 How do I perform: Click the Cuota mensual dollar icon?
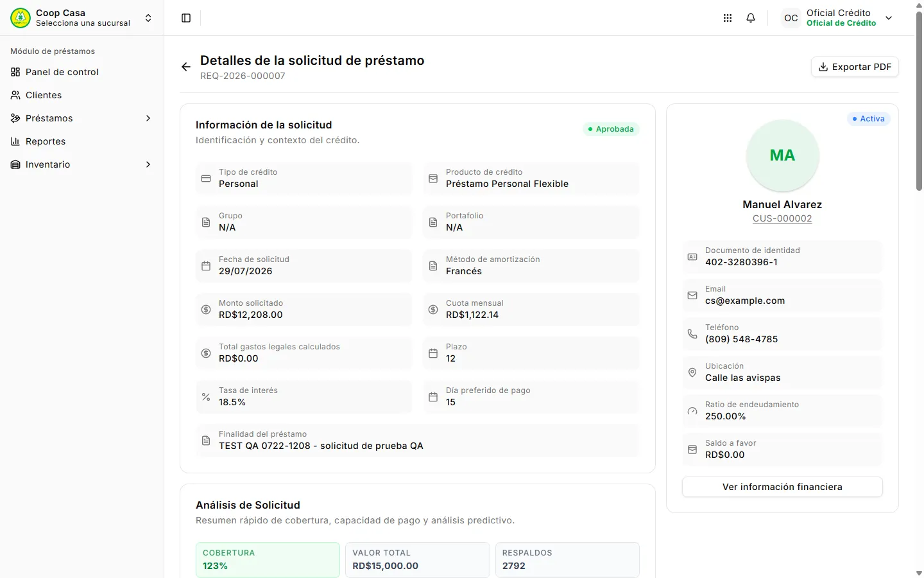coord(433,310)
